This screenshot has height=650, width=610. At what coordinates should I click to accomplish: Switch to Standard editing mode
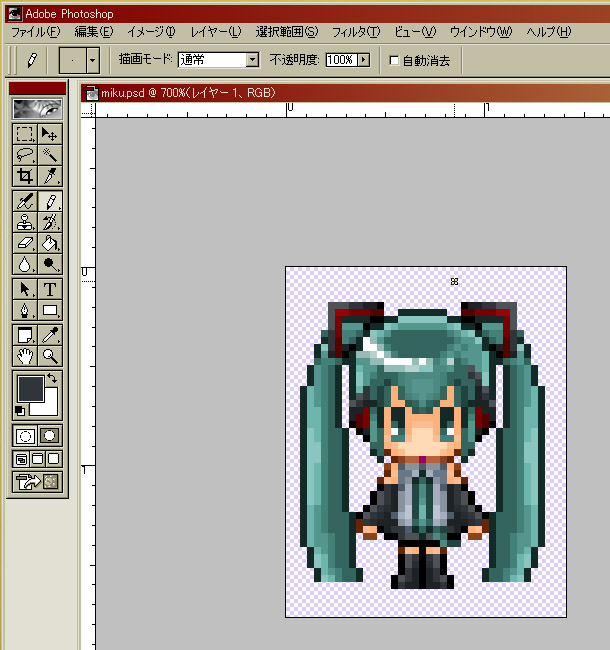click(x=25, y=436)
